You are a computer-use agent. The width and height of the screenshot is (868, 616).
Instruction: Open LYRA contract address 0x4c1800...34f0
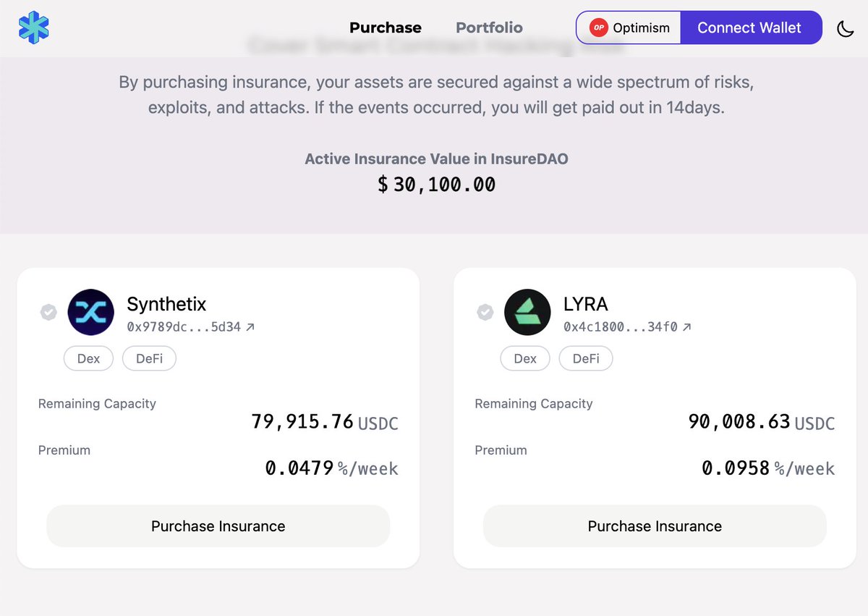pyautogui.click(x=621, y=327)
